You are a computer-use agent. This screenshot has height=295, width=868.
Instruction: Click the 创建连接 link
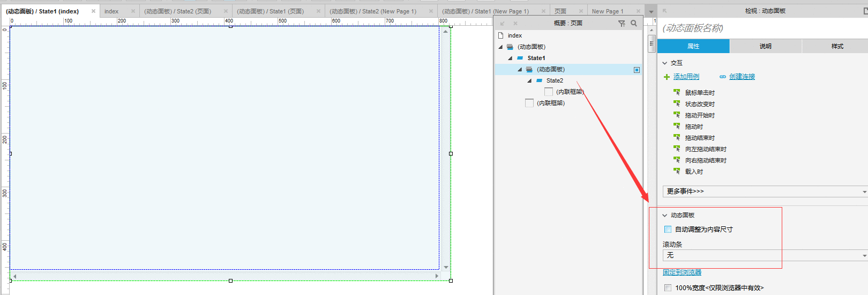pyautogui.click(x=742, y=77)
